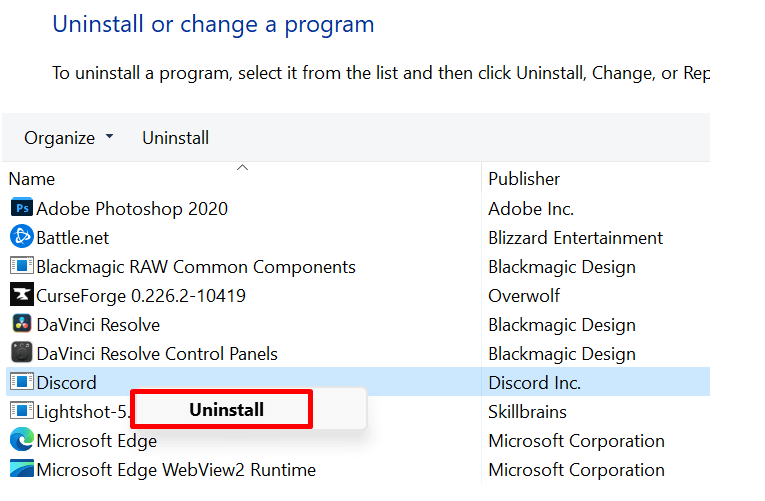Sort the list by the Name column header
This screenshot has width=765, height=501.
[x=32, y=179]
